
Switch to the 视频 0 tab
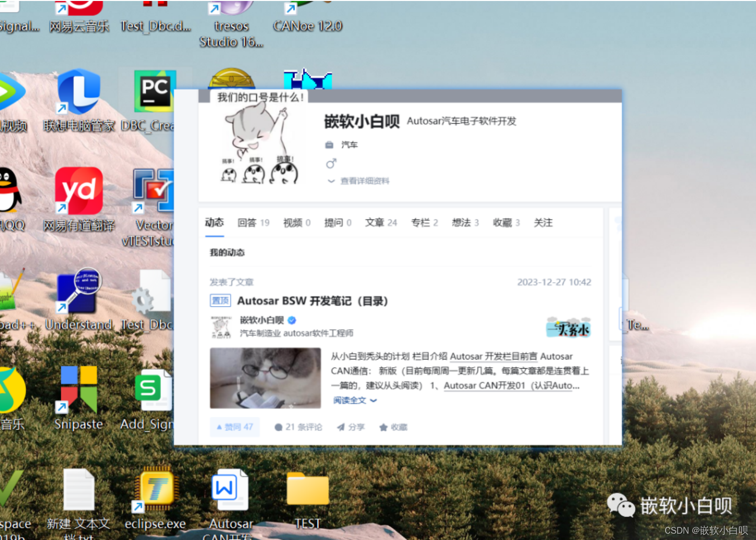click(x=297, y=223)
